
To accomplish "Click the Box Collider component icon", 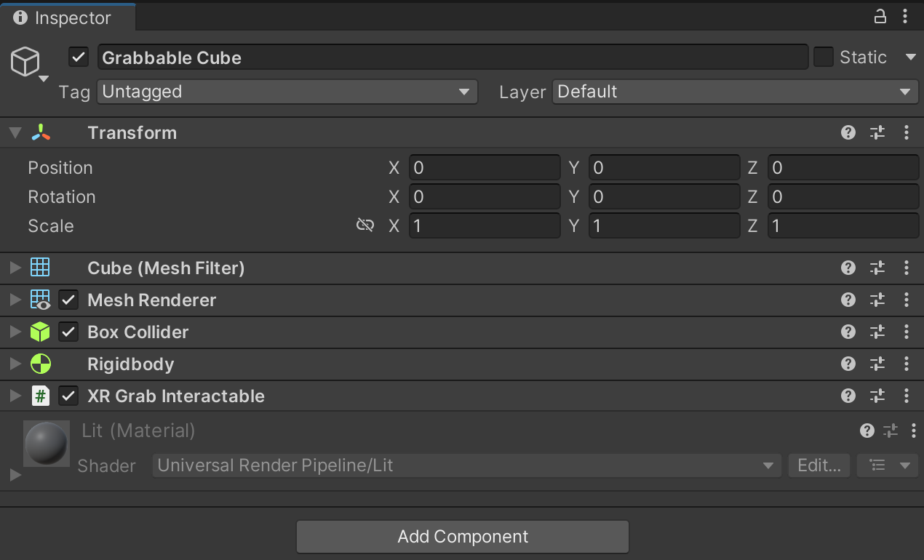I will tap(40, 332).
